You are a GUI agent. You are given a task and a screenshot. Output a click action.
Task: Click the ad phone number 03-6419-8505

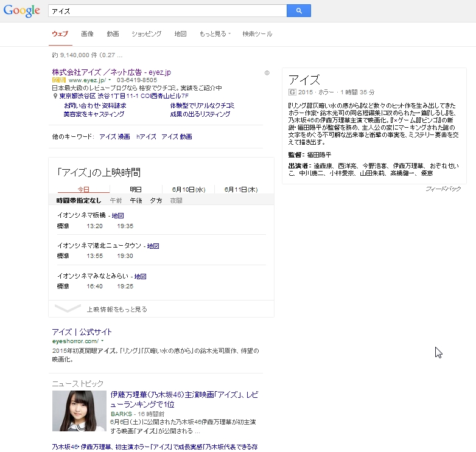click(x=137, y=80)
